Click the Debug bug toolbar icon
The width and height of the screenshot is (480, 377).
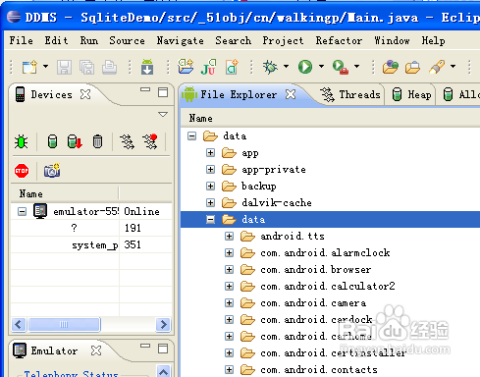270,67
